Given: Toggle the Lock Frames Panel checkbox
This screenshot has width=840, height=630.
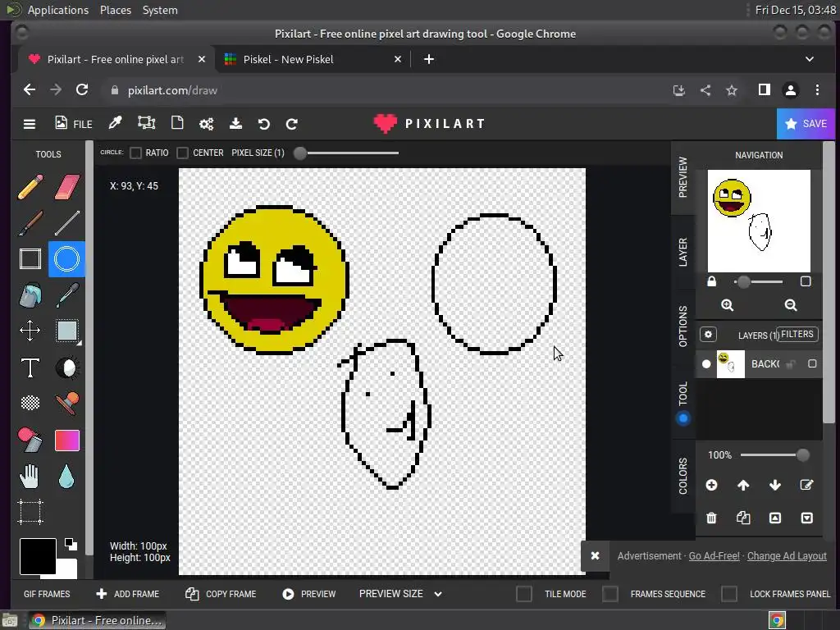Looking at the screenshot, I should tap(729, 594).
